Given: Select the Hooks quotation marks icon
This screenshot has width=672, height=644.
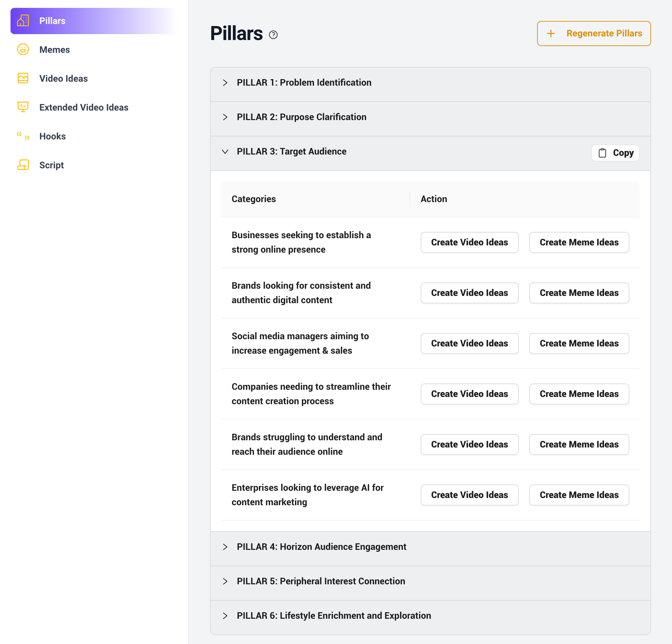Looking at the screenshot, I should tap(23, 136).
